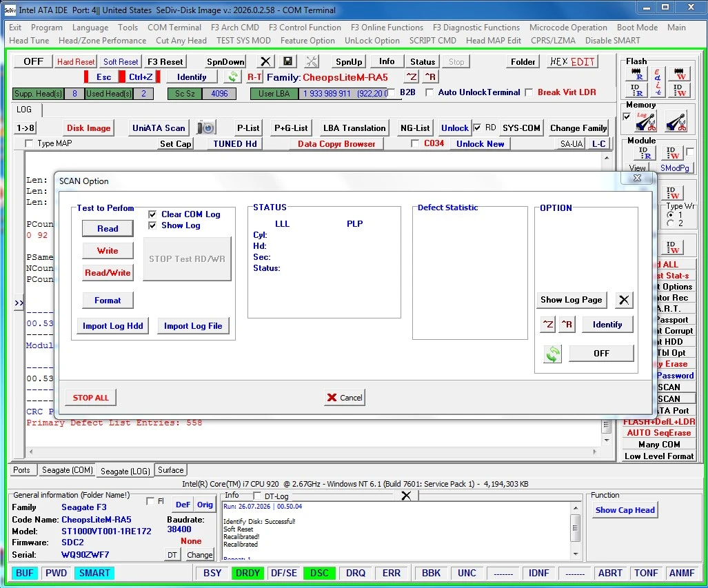708x588 pixels.
Task: Click STOP ALL in SCAN Option
Action: click(x=90, y=398)
